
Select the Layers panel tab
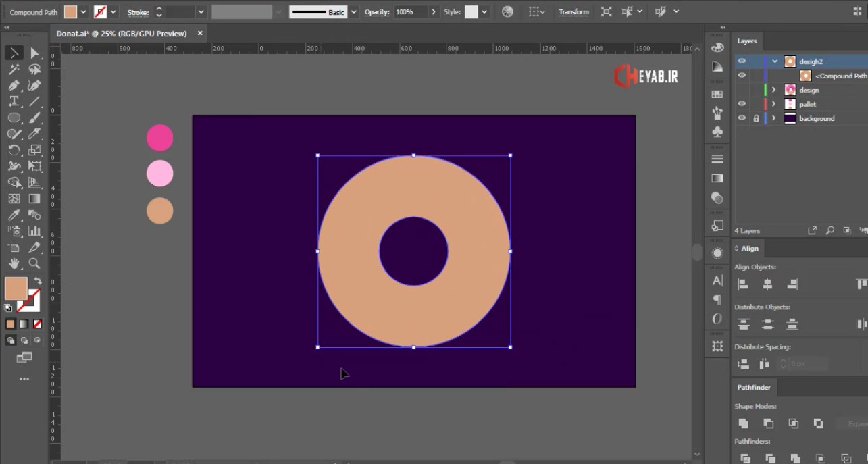(x=746, y=41)
